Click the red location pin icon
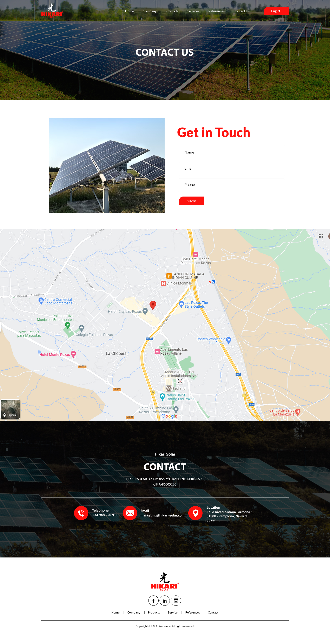 tap(195, 513)
